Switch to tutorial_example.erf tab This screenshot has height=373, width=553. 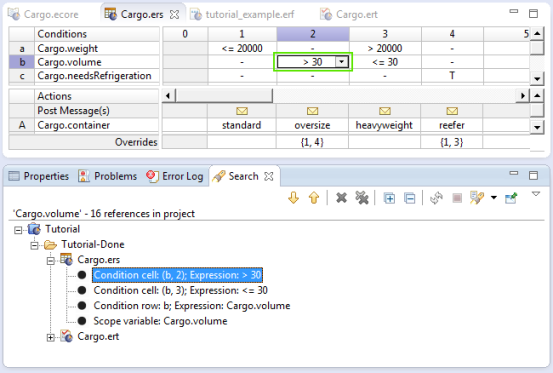click(x=242, y=14)
